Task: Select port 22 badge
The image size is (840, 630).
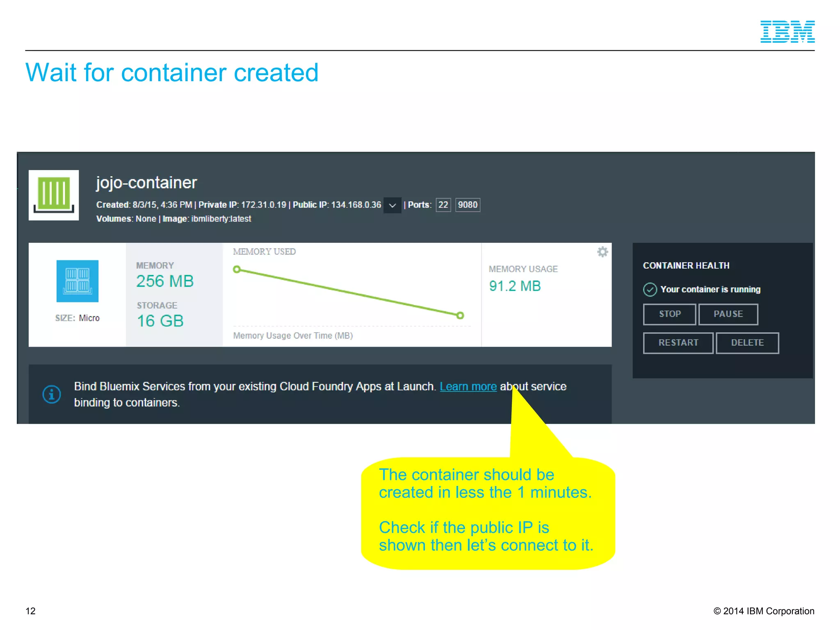Action: (x=443, y=205)
